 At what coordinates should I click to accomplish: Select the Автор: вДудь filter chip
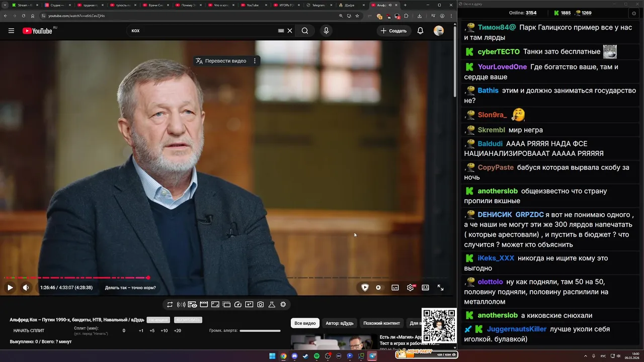pos(340,323)
